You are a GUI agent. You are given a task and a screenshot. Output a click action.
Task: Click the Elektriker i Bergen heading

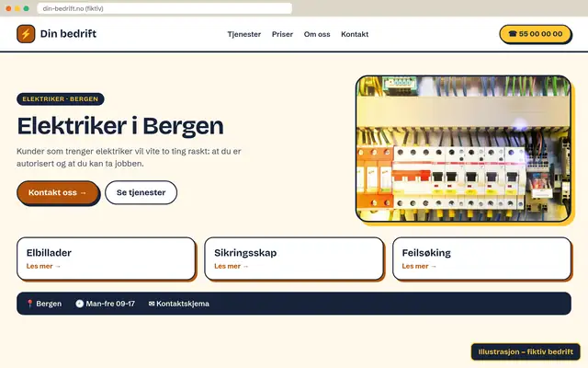pyautogui.click(x=120, y=126)
